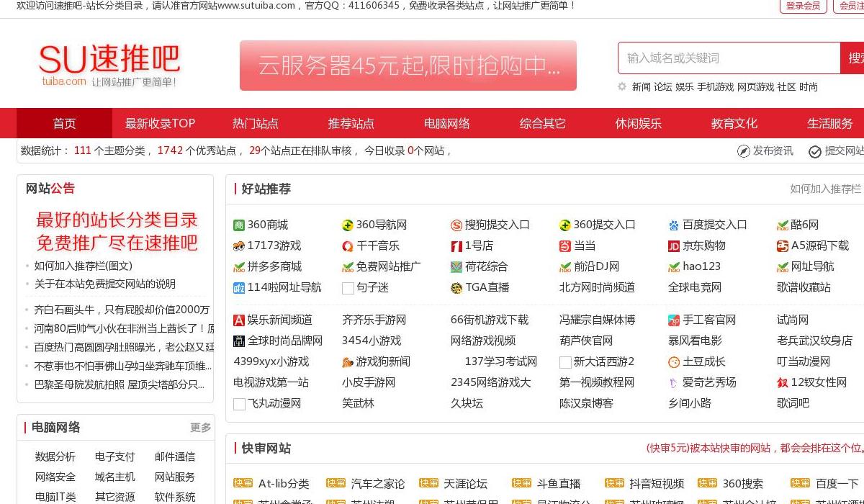The height and width of the screenshot is (504, 864).
Task: Expand 更多 in the 电脑网络 panel
Action: coord(200,428)
